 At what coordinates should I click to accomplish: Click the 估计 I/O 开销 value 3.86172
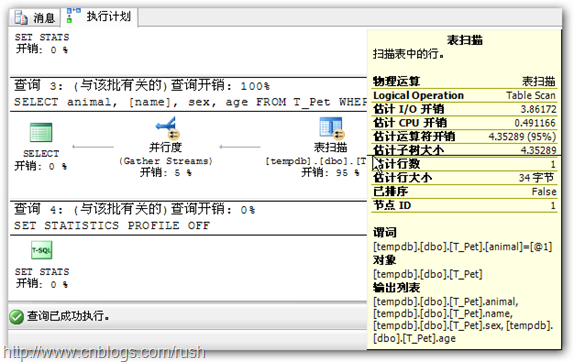(538, 109)
